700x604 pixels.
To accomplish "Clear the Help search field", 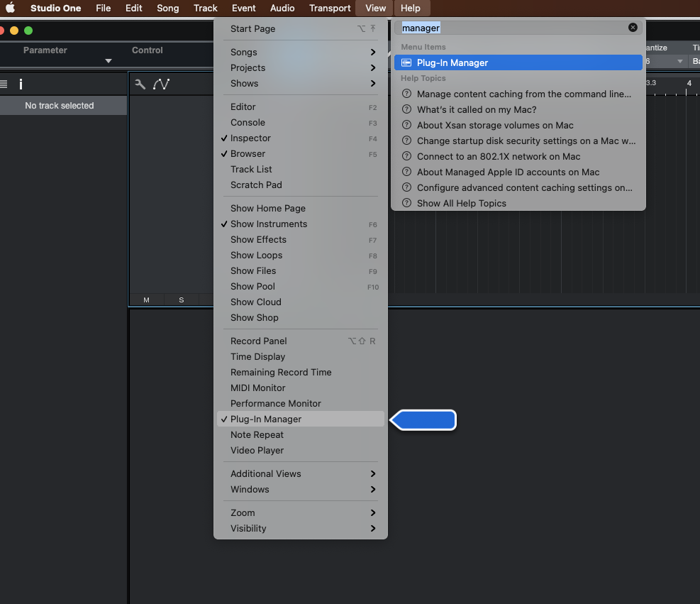I will click(633, 27).
